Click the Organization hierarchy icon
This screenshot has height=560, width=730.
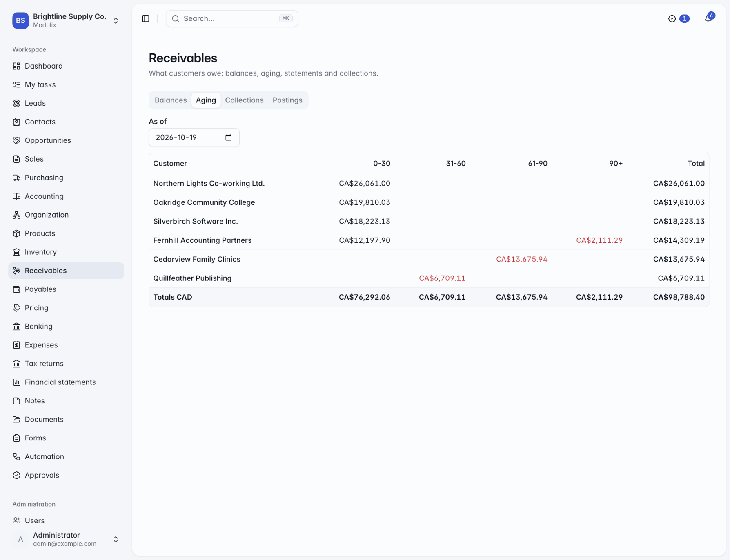pyautogui.click(x=16, y=215)
